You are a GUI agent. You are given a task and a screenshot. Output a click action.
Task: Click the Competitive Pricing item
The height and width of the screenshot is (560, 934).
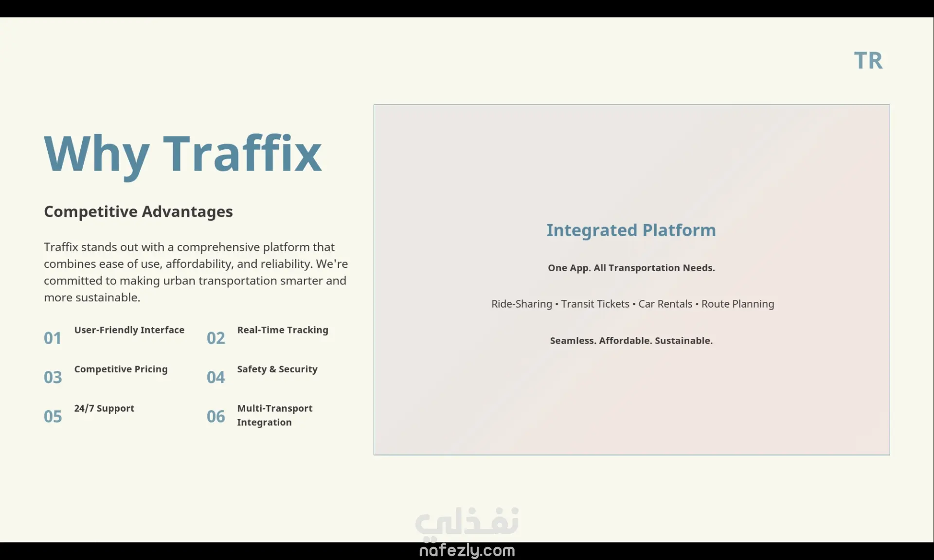[x=121, y=369]
